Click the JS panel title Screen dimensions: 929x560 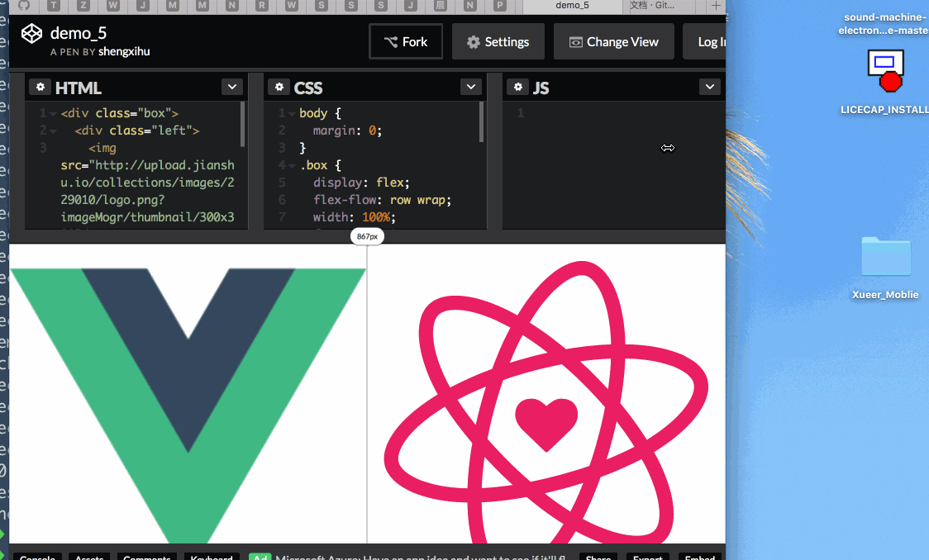(541, 88)
